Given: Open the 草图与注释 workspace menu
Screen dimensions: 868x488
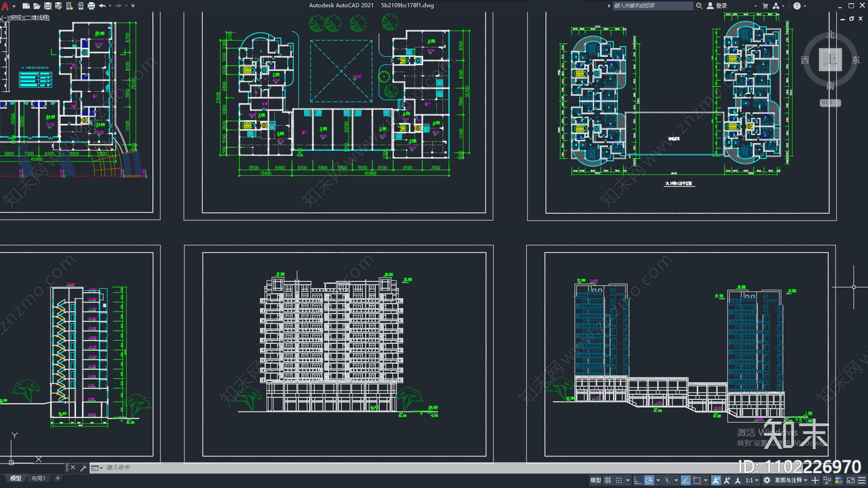Looking at the screenshot, I should coord(791,480).
